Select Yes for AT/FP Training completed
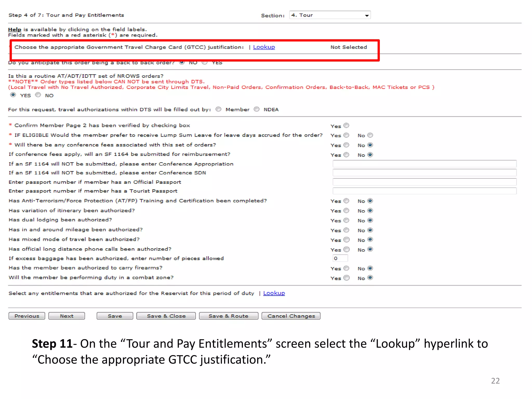The width and height of the screenshot is (532, 399). click(346, 201)
